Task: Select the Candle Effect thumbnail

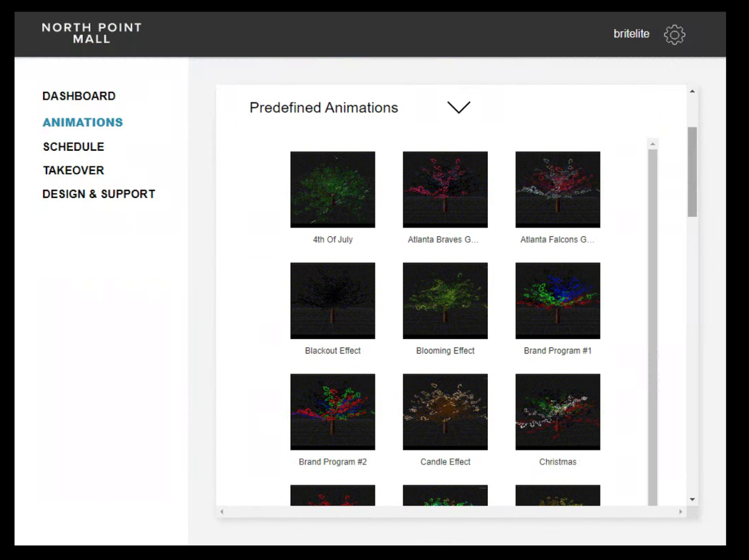Action: [445, 412]
